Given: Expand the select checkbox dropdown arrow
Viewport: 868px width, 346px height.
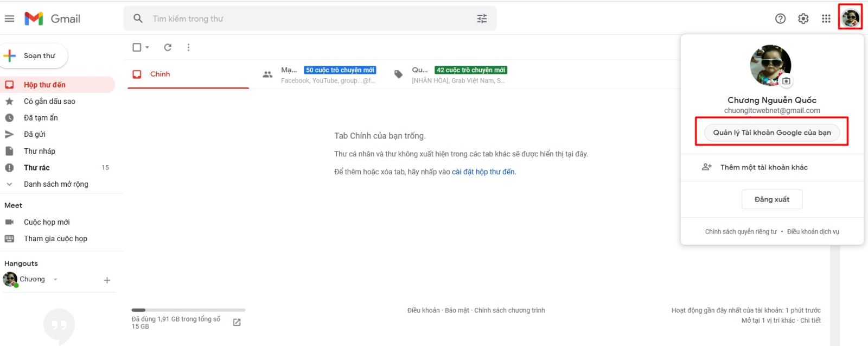Looking at the screenshot, I should point(147,47).
